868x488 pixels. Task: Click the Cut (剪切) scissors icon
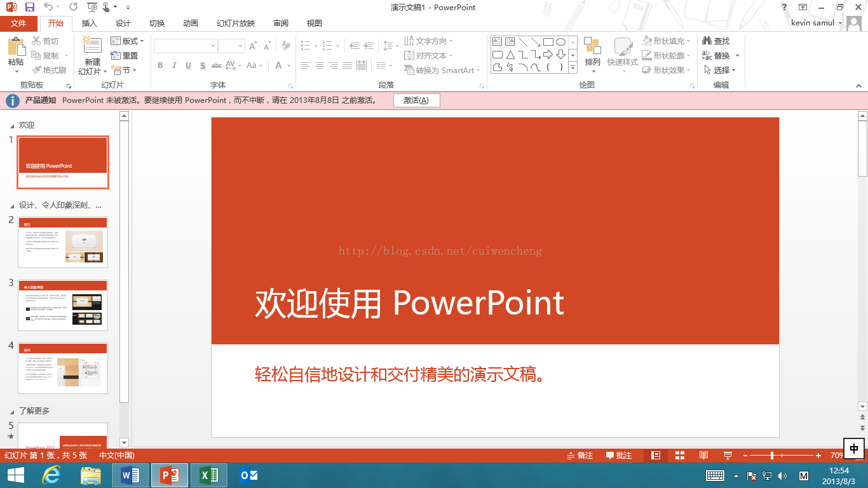point(36,41)
